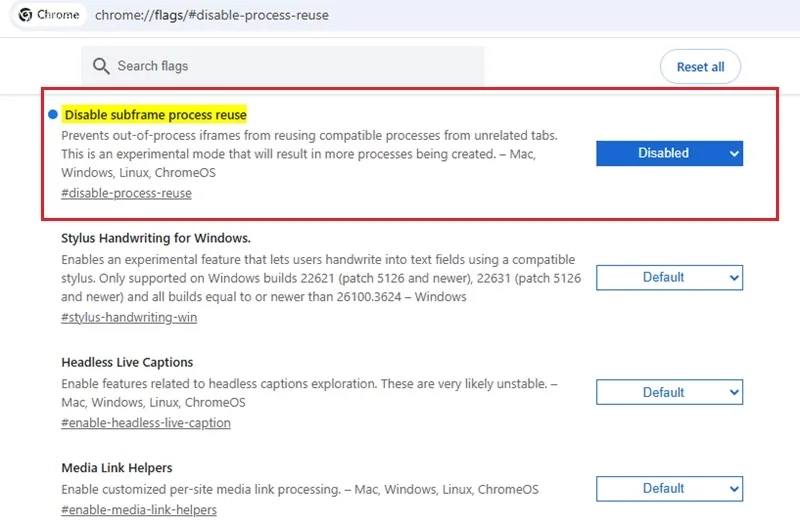
Task: Click the Chrome logo icon in address bar
Action: (25, 15)
